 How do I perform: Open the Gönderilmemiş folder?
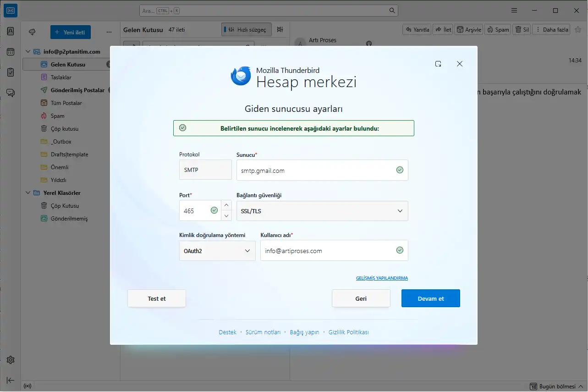pos(69,219)
